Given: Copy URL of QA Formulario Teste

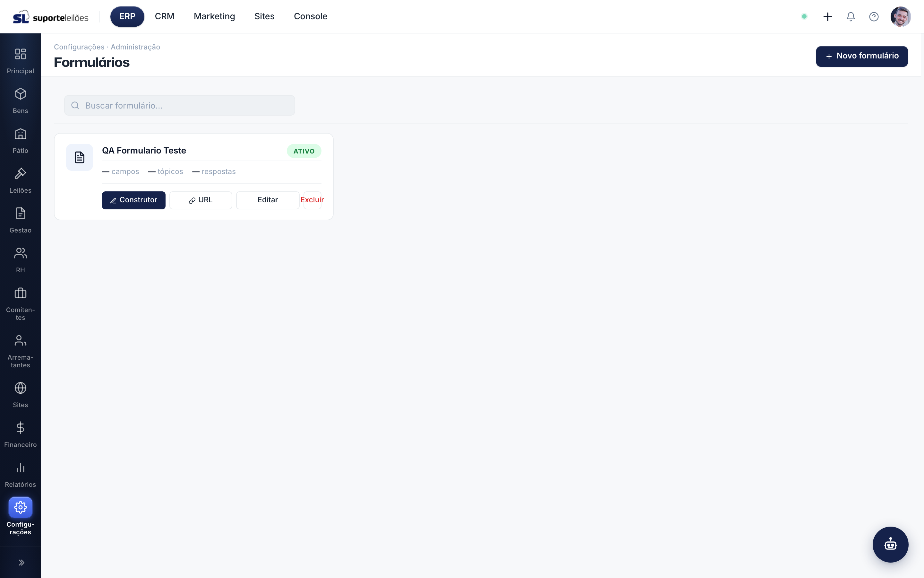Looking at the screenshot, I should point(201,200).
